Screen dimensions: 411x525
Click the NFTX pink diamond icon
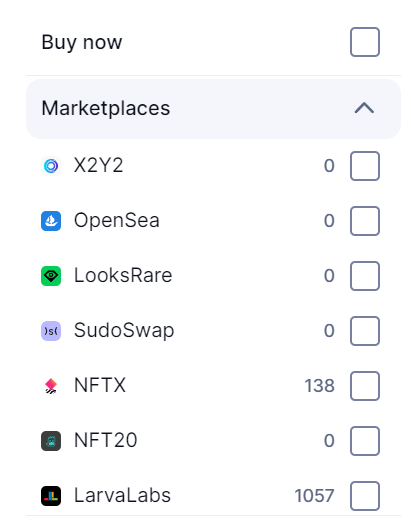pyautogui.click(x=51, y=386)
